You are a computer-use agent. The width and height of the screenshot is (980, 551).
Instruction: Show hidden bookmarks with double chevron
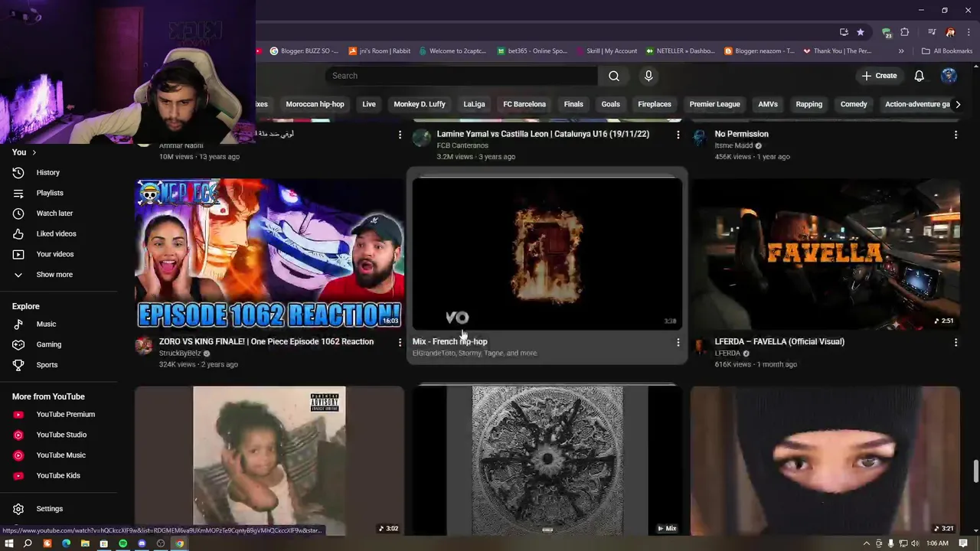coord(901,51)
